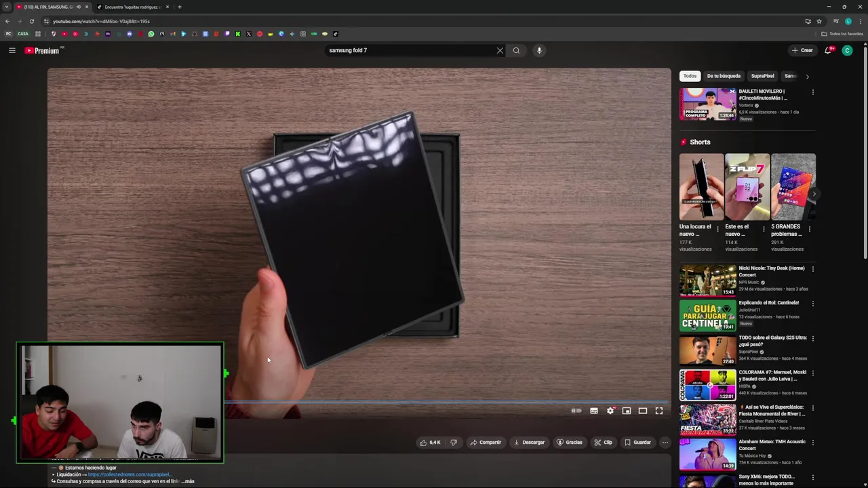
Task: Open options for Galaxy S25 Ultra video
Action: (813, 338)
